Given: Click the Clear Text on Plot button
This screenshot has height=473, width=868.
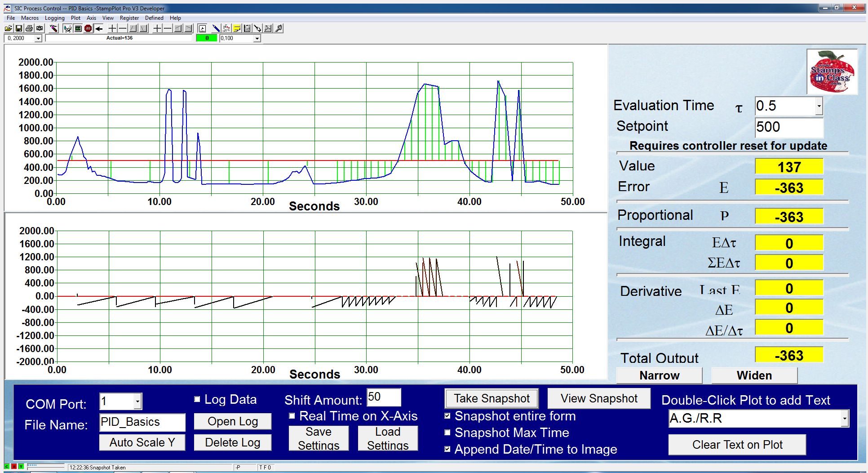Looking at the screenshot, I should [x=737, y=445].
